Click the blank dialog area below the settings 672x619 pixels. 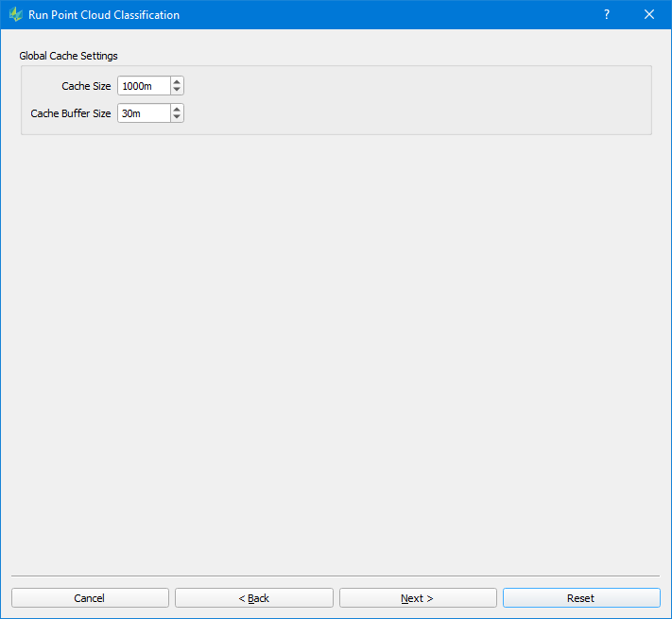coord(336,350)
